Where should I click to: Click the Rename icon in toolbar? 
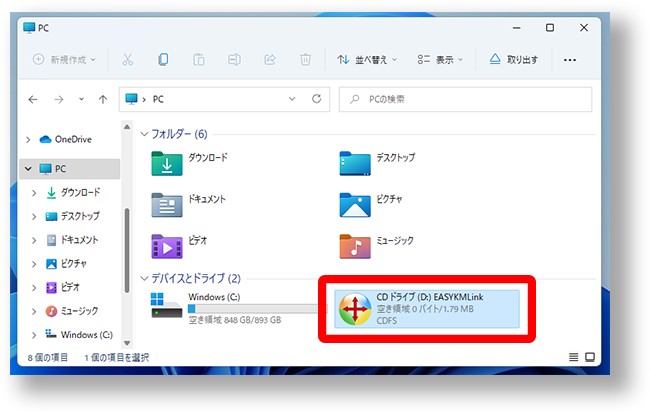[x=234, y=60]
